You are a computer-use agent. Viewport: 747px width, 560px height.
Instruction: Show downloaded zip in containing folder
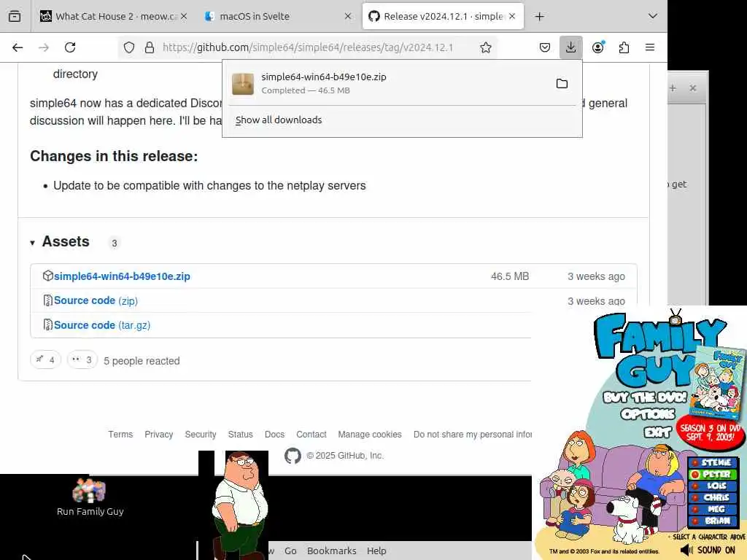[562, 84]
